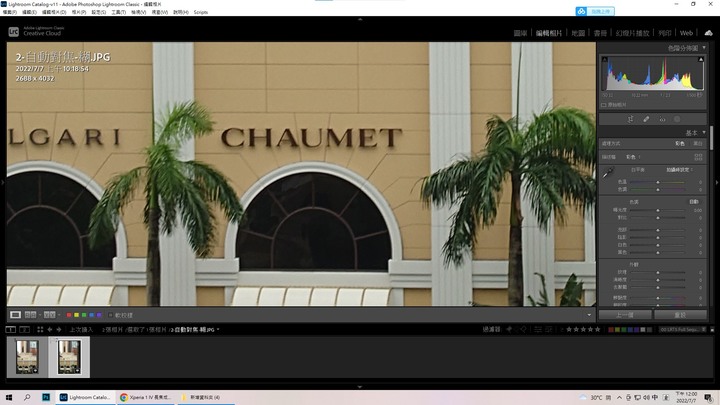Click the cloud sync status icon
This screenshot has width=720, height=405.
pos(709,33)
